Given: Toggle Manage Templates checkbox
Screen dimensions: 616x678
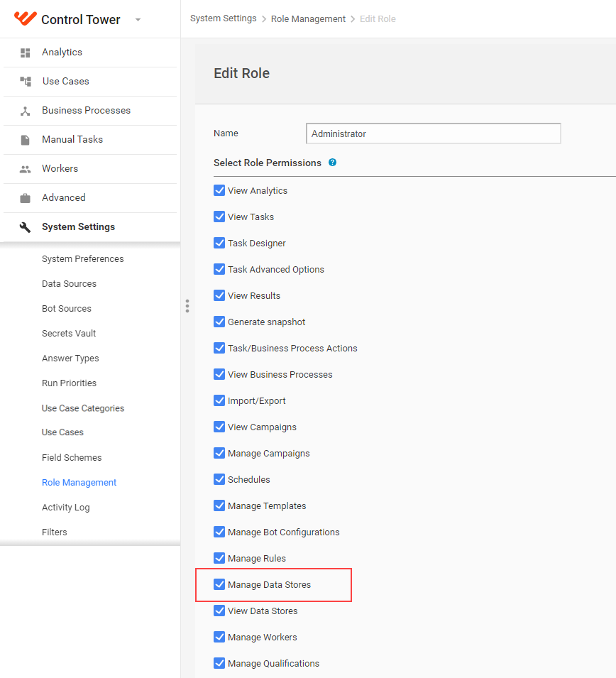Looking at the screenshot, I should pyautogui.click(x=219, y=506).
